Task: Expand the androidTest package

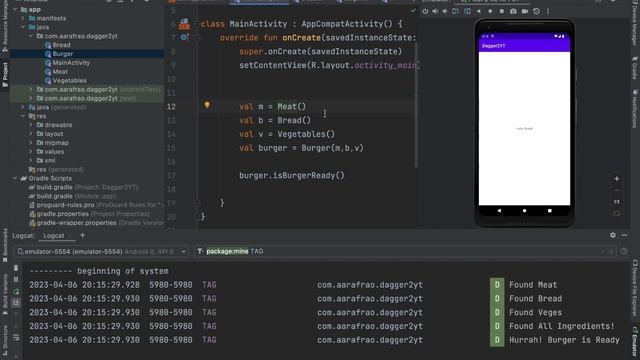Action: pyautogui.click(x=31, y=89)
